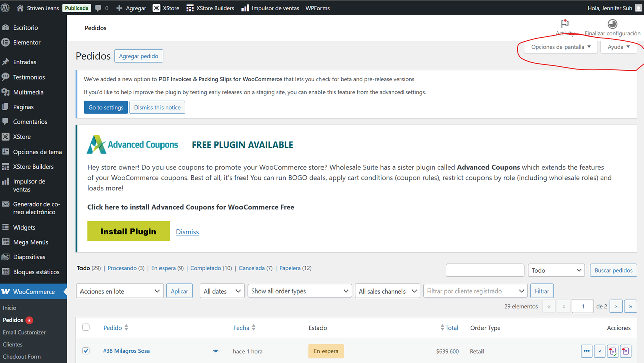Sort orders by Fecha column
644x363 pixels.
click(245, 328)
